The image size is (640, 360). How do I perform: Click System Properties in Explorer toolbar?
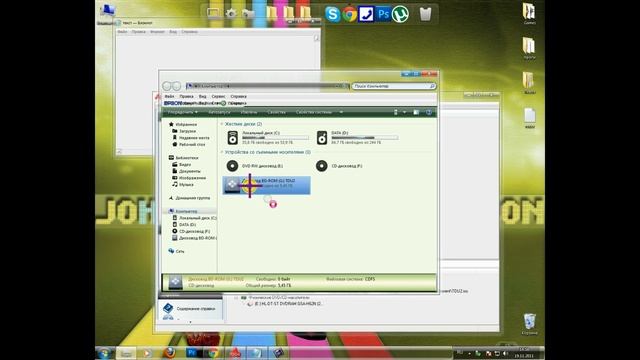click(x=314, y=112)
